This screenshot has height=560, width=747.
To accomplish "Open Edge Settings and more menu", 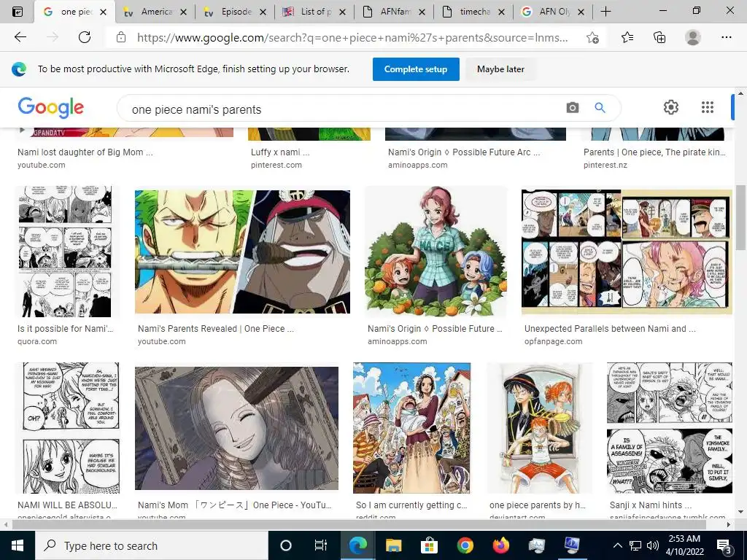I will [x=726, y=37].
